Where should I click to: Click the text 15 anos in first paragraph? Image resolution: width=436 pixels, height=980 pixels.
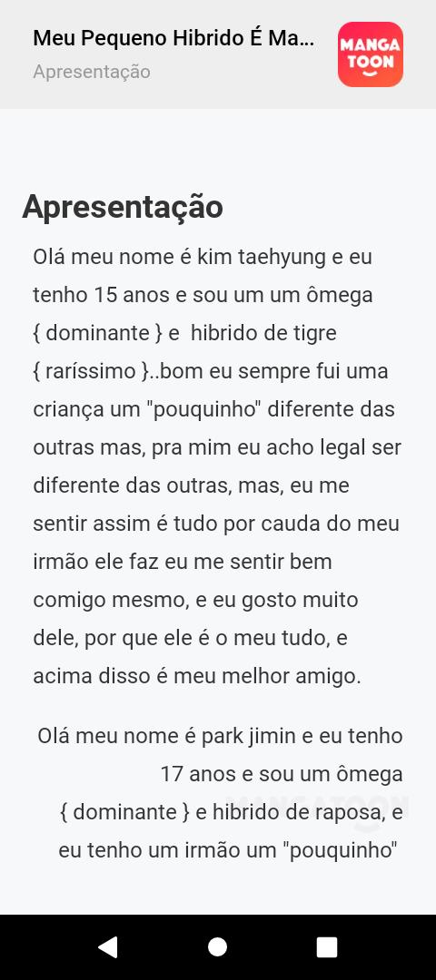pos(132,295)
